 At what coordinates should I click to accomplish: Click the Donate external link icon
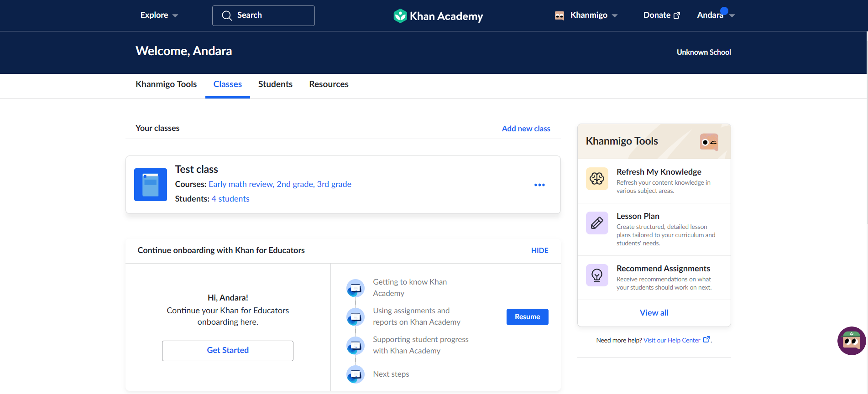pos(677,16)
